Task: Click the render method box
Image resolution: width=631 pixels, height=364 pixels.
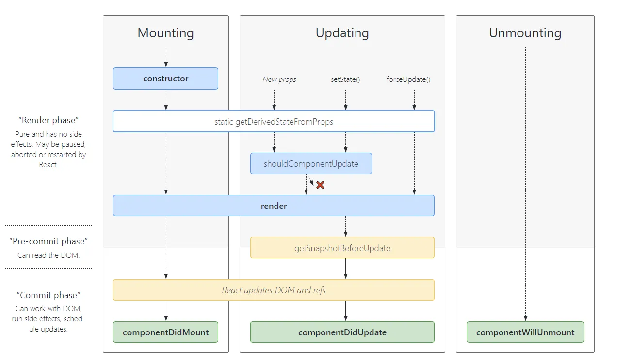Action: pos(274,206)
